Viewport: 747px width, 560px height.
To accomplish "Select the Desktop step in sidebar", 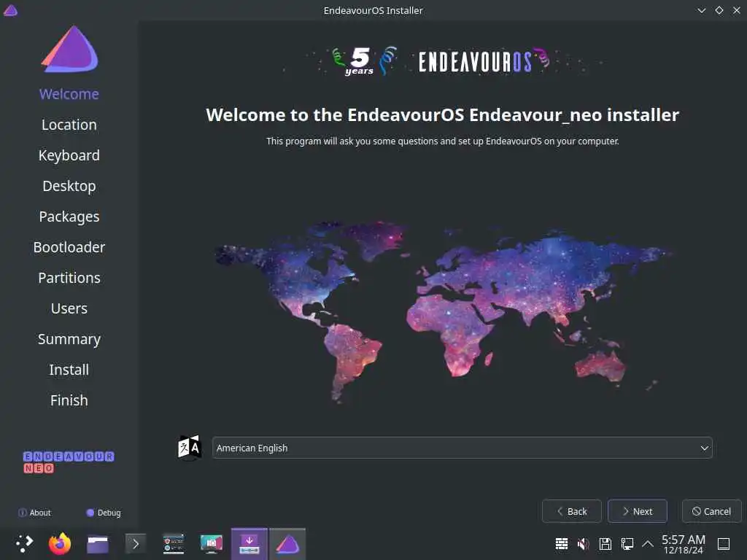I will (69, 186).
